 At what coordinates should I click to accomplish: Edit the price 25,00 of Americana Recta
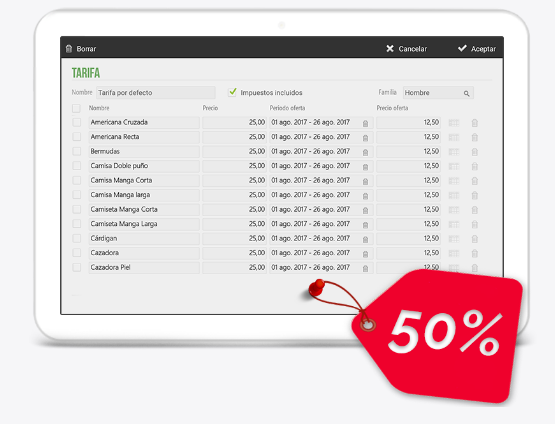[x=234, y=137]
